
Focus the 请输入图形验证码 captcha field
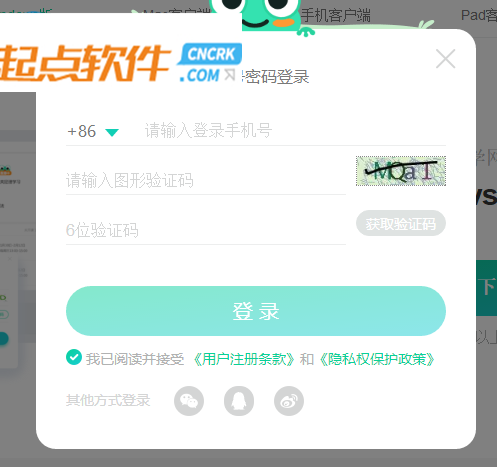coord(206,180)
